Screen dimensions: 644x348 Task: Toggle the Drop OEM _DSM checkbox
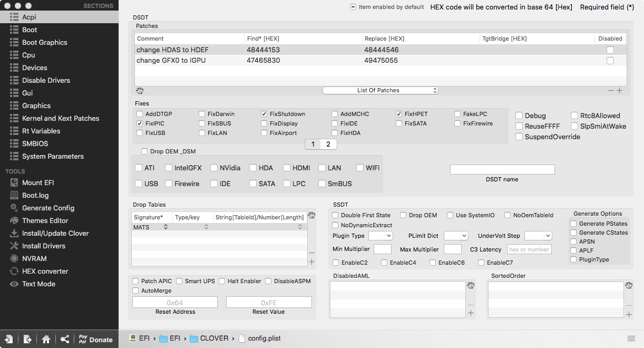coord(144,151)
